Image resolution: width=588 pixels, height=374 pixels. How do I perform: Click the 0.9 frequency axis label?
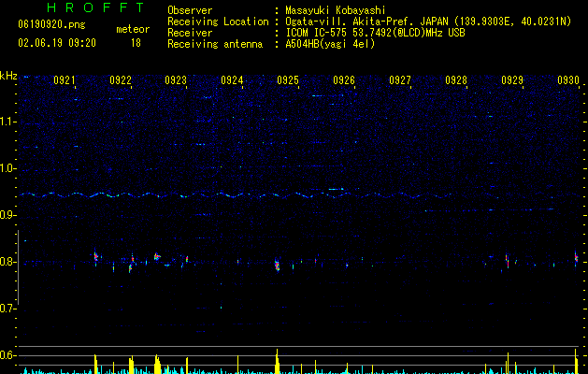pyautogui.click(x=8, y=215)
